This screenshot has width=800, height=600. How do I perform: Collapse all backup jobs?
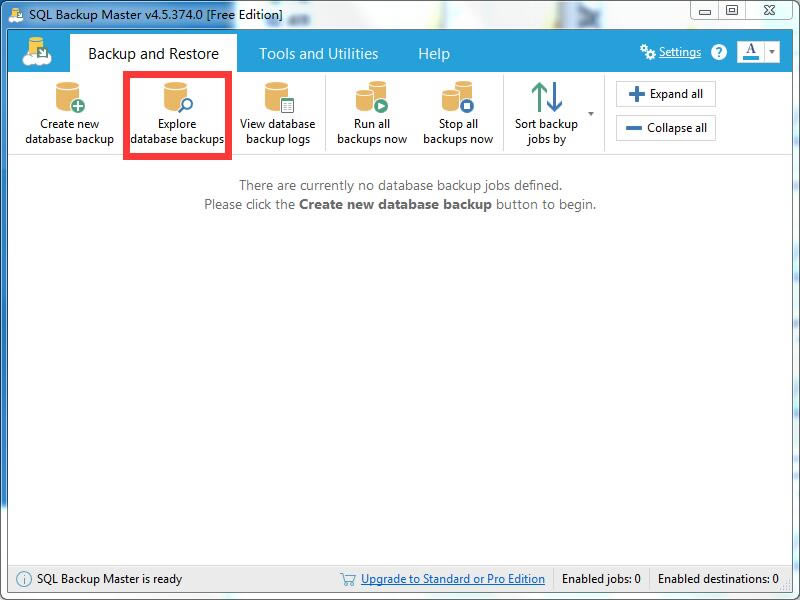(x=665, y=128)
